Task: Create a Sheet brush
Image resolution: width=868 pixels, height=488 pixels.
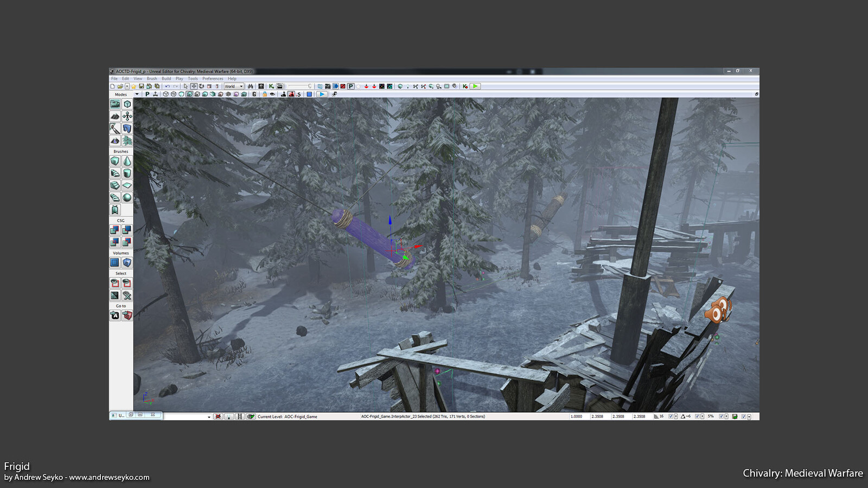Action: click(127, 185)
